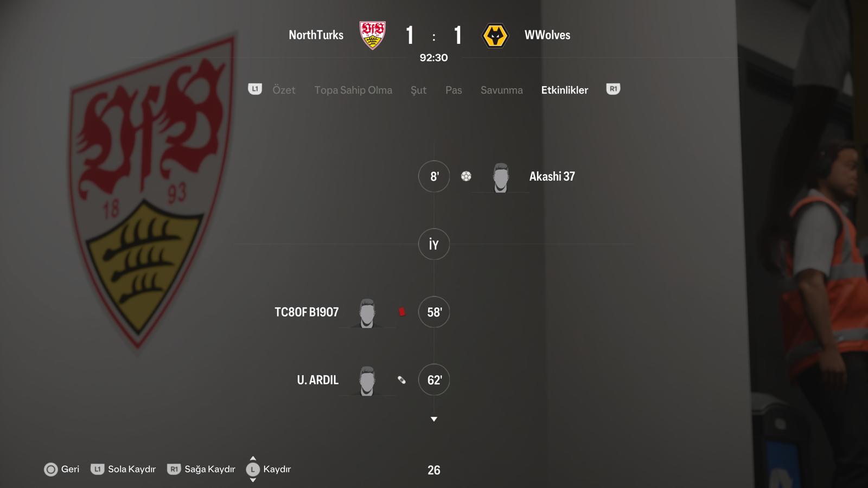Click the Wolves crest beside WWolves
868x488 pixels.
495,36
